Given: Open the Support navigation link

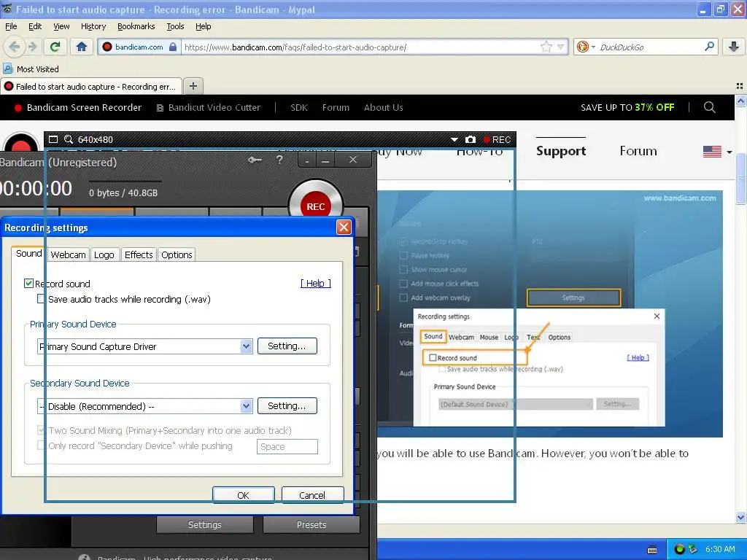Looking at the screenshot, I should point(561,151).
